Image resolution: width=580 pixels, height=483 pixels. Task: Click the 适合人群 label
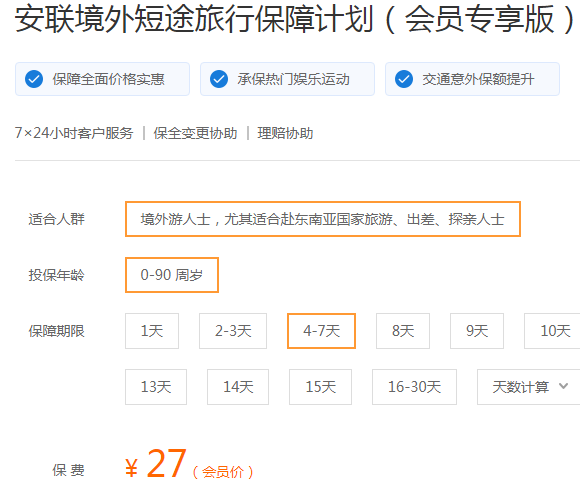(57, 219)
